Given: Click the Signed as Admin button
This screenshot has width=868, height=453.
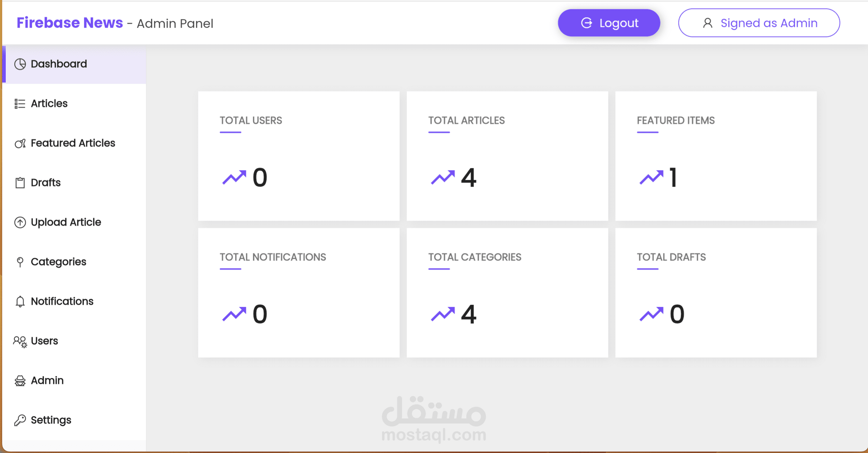Looking at the screenshot, I should (x=759, y=23).
